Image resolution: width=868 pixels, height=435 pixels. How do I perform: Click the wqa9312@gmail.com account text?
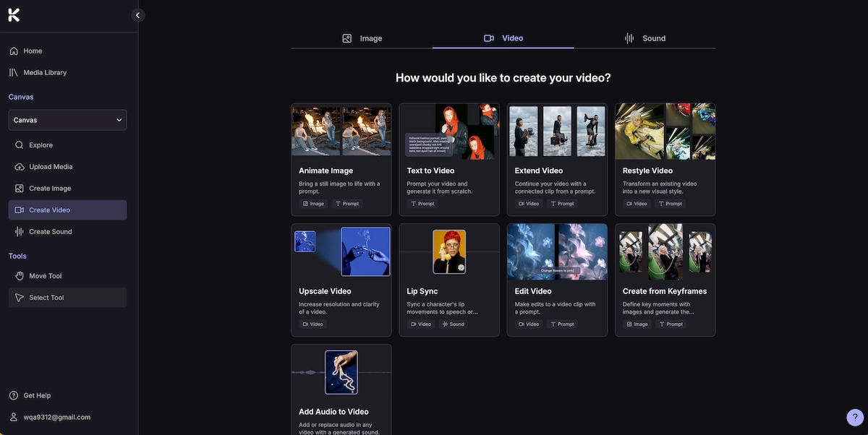point(57,418)
